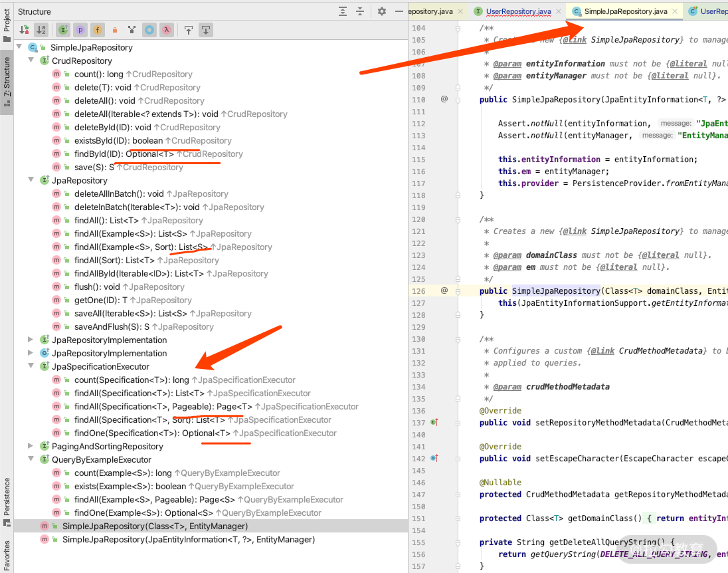Close the epository.java tab
Viewport: 728px width, 573px height.
(x=460, y=11)
